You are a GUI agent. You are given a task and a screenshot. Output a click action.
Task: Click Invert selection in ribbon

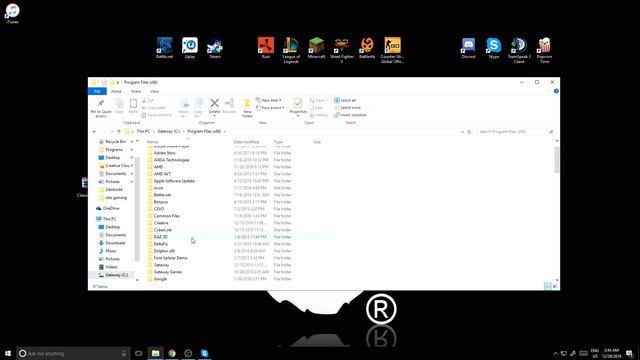350,115
